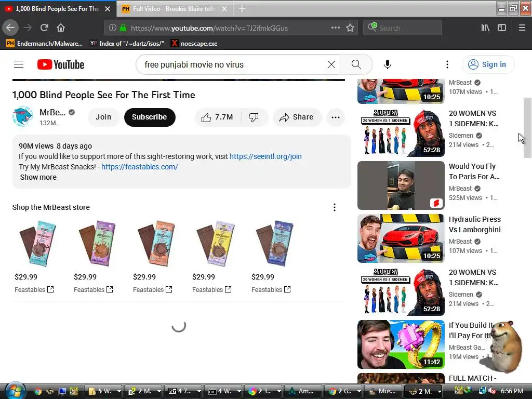Go back with the browser back arrow
Screen dimensions: 532x399
point(10,28)
